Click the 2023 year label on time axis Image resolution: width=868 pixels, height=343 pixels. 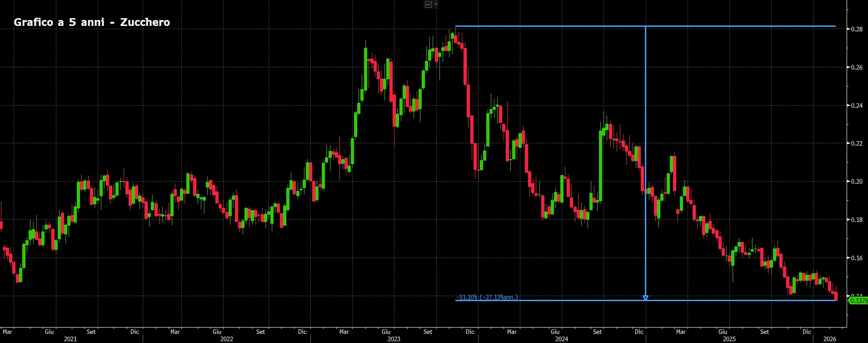[394, 339]
